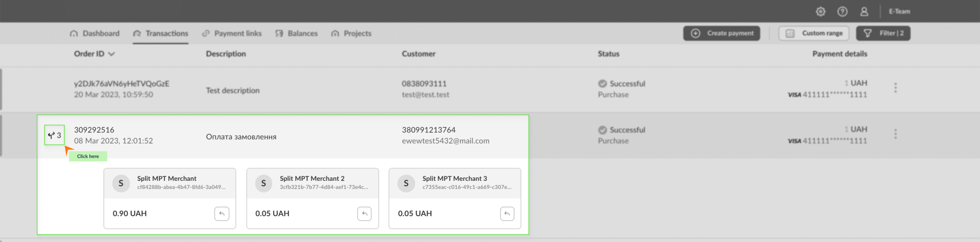
Task: Collapse the split payment indicator showing 3
Action: (x=54, y=135)
